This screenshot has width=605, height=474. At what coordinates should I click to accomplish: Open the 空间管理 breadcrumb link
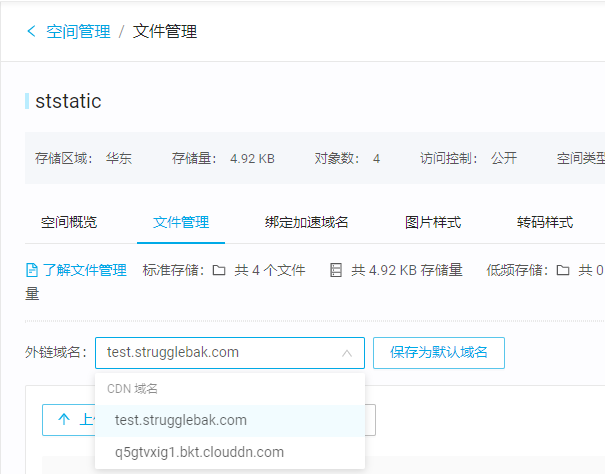click(x=78, y=32)
